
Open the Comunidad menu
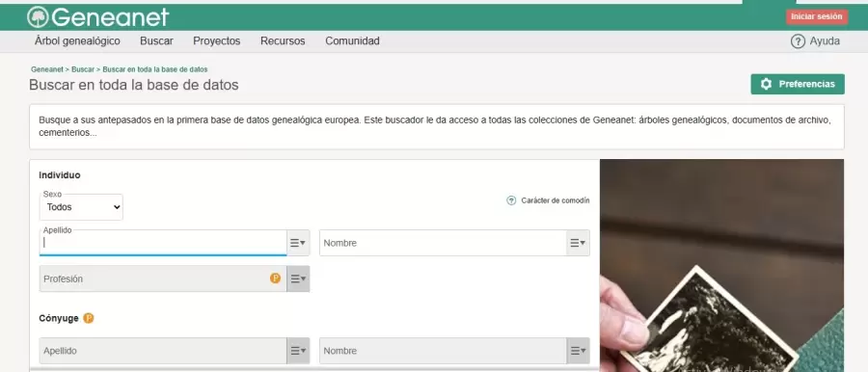click(x=353, y=41)
